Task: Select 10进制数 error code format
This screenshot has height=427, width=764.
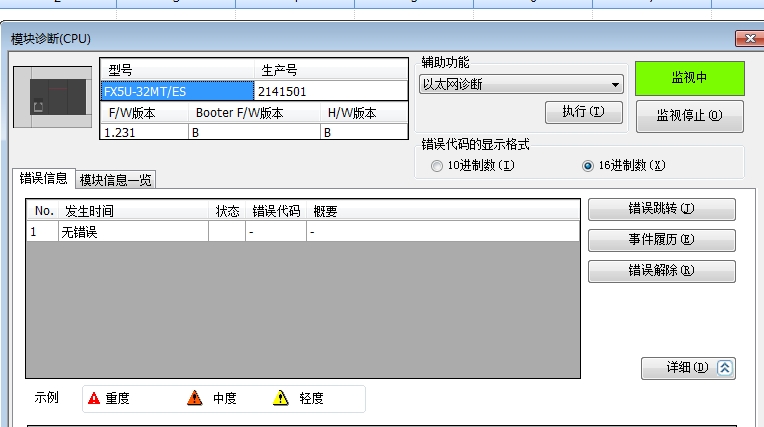Action: 437,166
